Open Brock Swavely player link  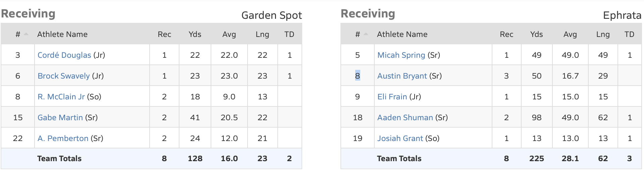point(63,76)
